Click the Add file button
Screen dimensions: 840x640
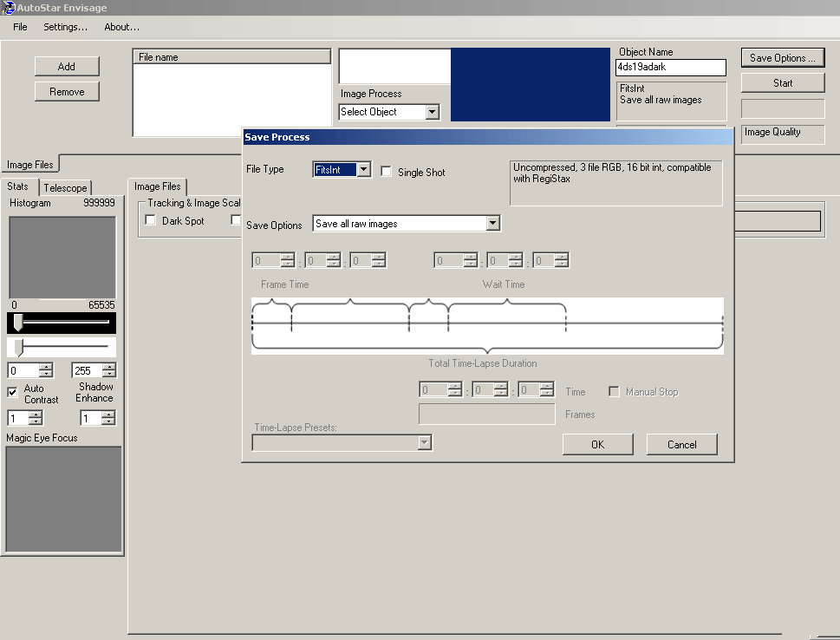click(x=67, y=66)
